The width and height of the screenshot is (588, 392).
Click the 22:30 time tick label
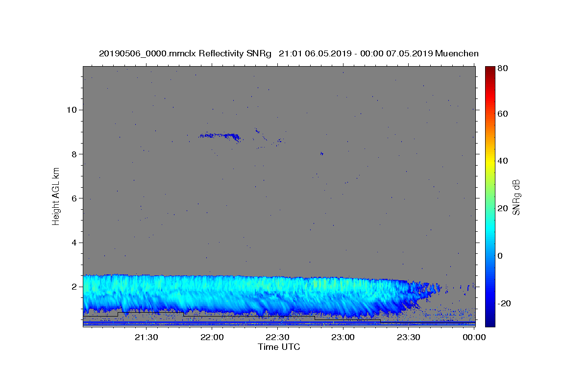point(277,337)
